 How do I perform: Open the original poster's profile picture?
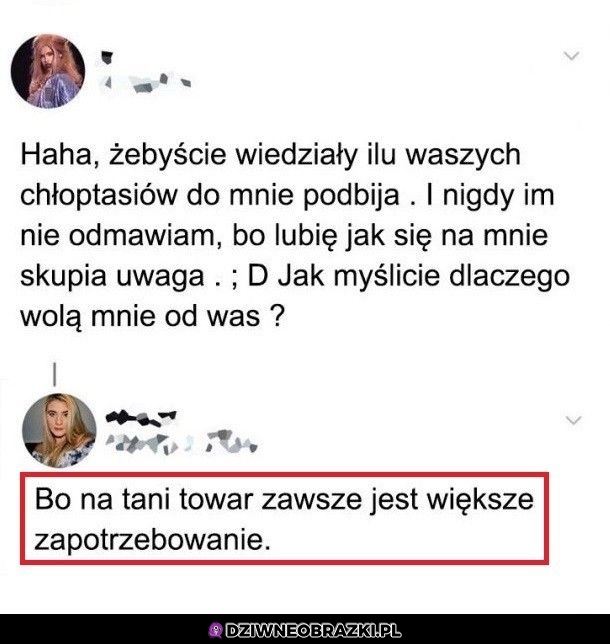[x=48, y=71]
